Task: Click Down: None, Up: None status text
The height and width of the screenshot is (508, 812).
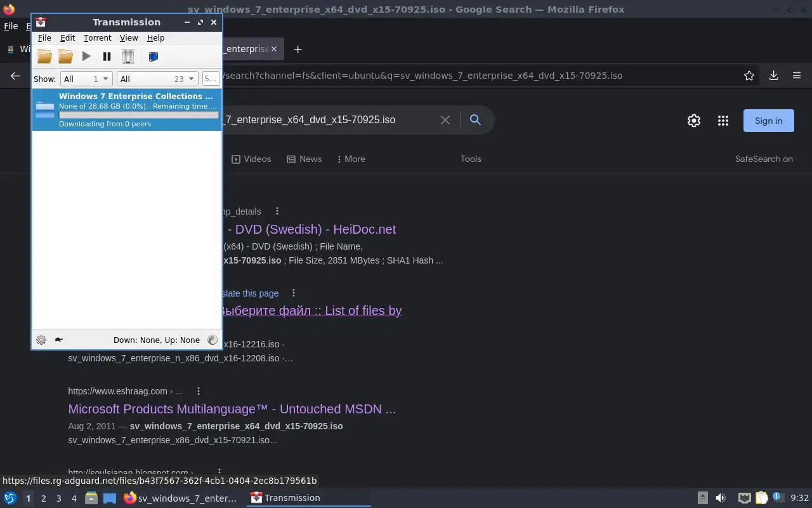Action: pyautogui.click(x=157, y=340)
